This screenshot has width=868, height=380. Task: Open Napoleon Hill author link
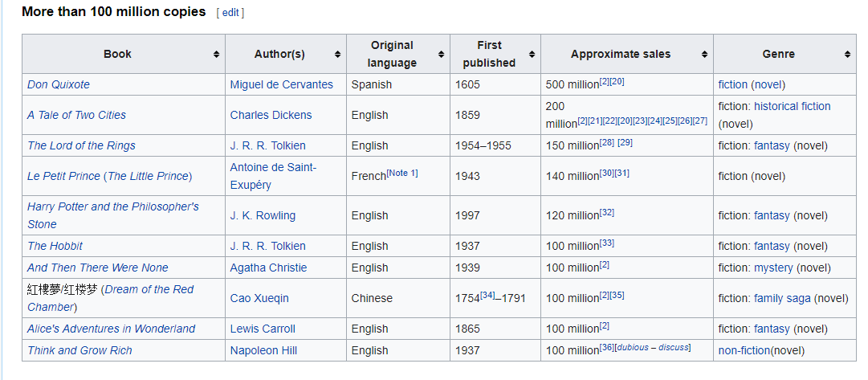pyautogui.click(x=263, y=350)
